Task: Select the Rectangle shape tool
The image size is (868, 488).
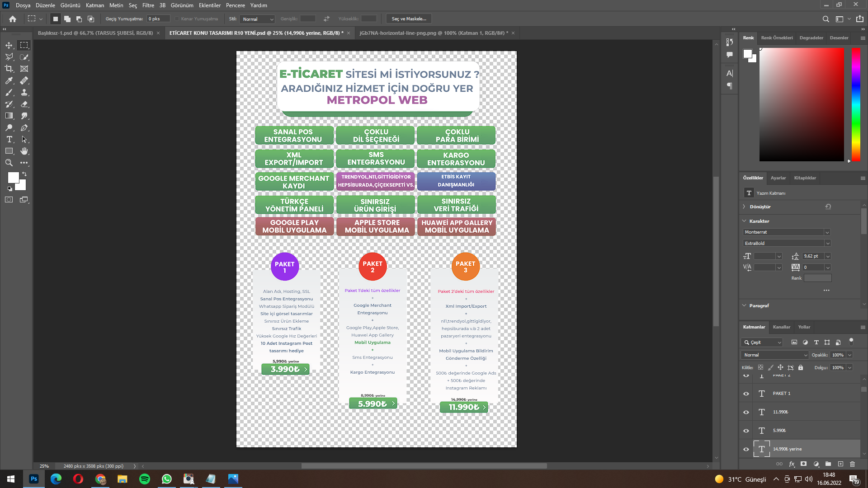Action: pyautogui.click(x=9, y=151)
